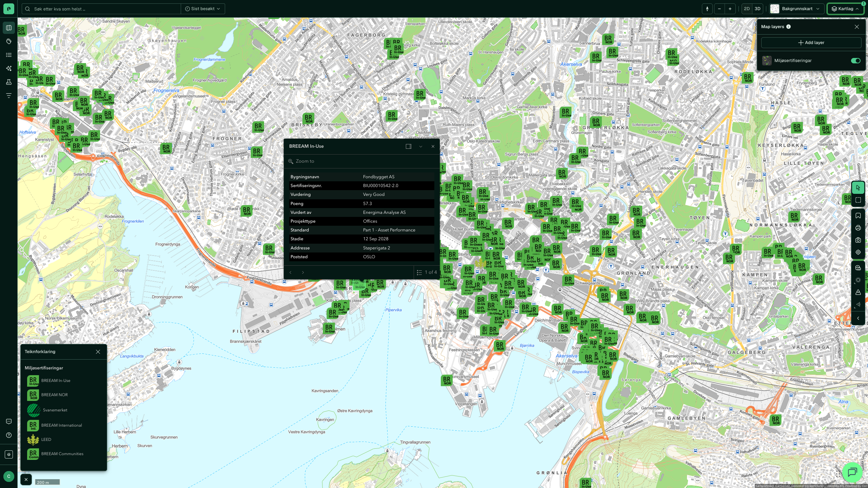Close the Map layers panel
Screen dimensions: 868x488
pos(857,27)
